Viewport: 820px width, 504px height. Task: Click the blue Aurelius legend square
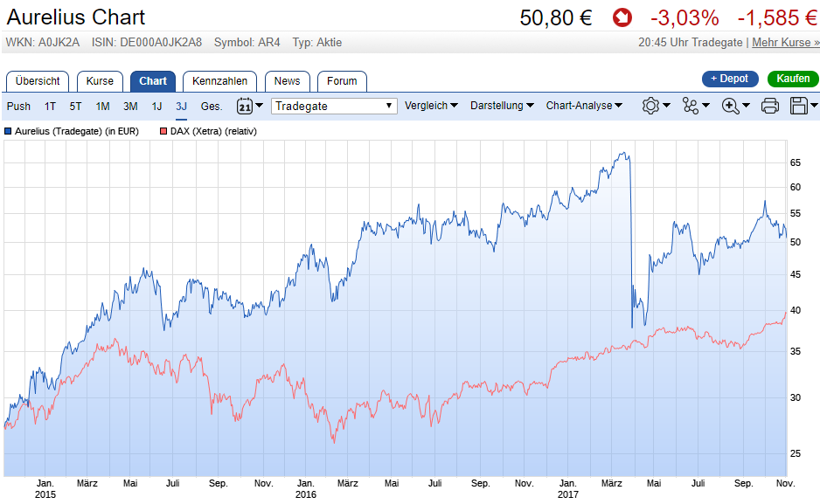[x=8, y=132]
